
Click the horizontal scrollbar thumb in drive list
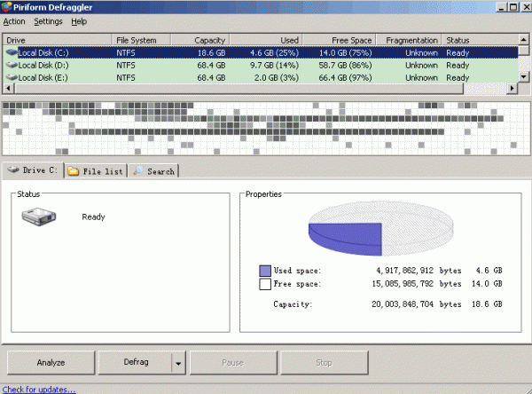[x=239, y=89]
